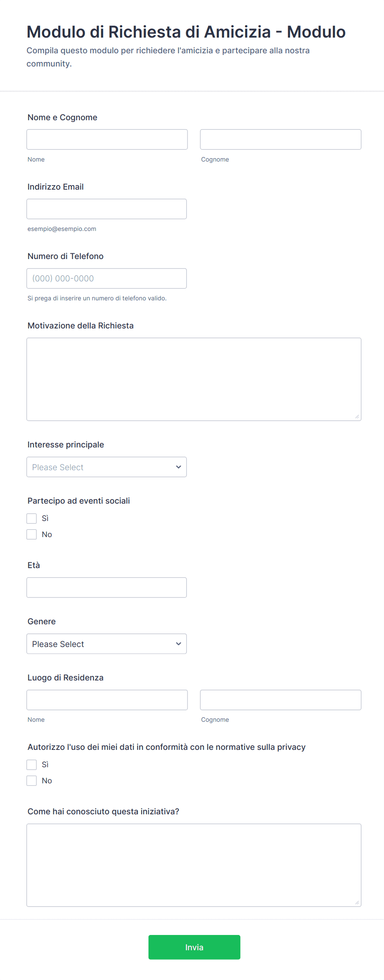
Task: Click the Numero di Telefono field
Action: [107, 278]
